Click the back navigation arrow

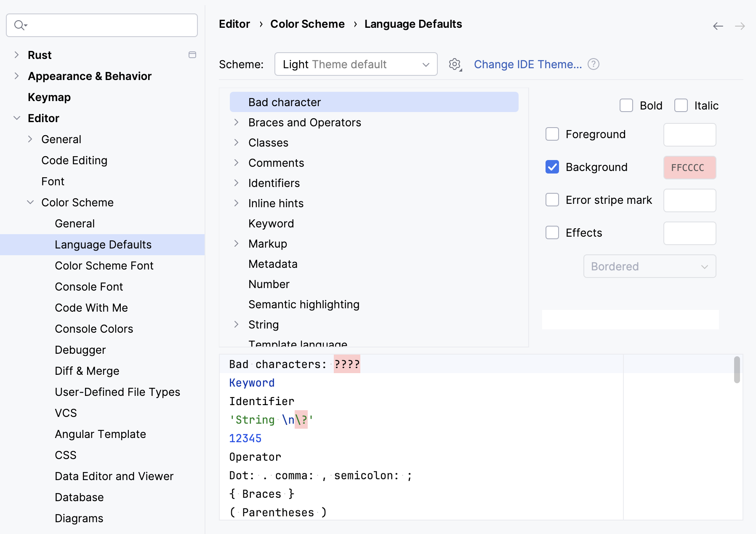point(717,26)
